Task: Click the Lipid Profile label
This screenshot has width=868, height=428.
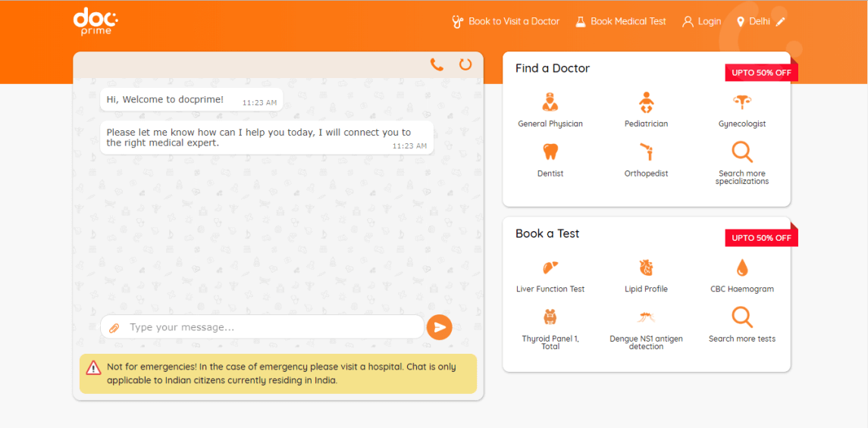Action: (x=646, y=289)
